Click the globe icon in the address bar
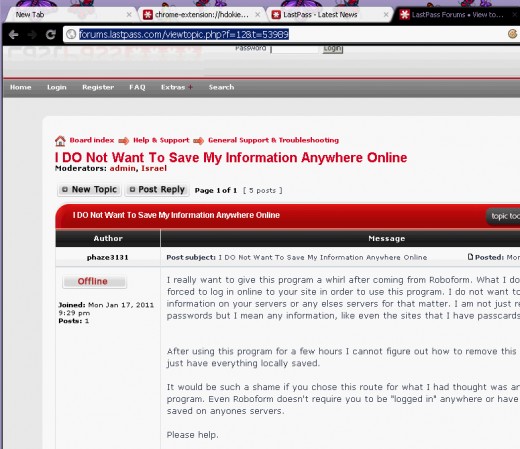 pyautogui.click(x=71, y=34)
